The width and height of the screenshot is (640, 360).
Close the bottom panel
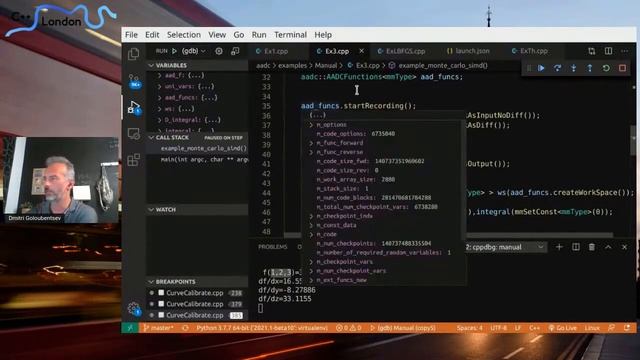(x=624, y=247)
